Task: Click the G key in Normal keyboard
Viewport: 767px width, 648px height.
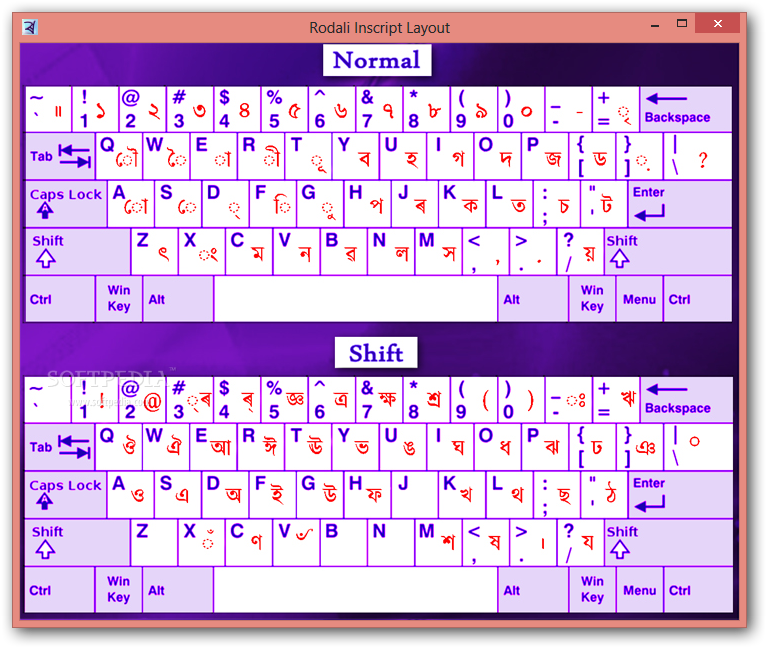Action: click(320, 203)
